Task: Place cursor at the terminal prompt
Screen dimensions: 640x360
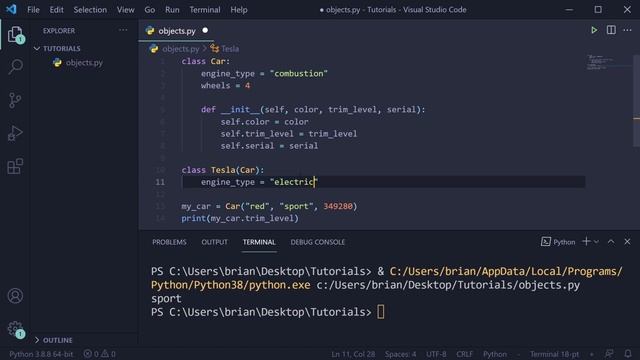Action: pos(380,312)
